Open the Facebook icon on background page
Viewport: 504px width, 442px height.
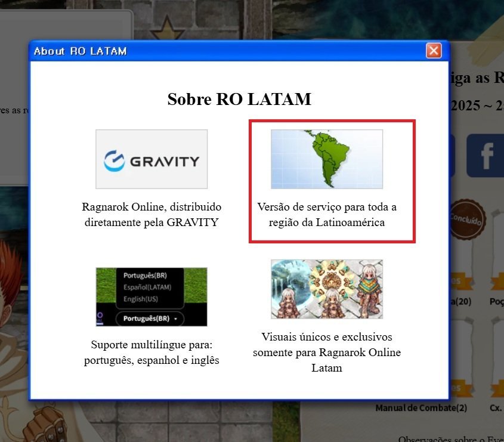pos(486,156)
